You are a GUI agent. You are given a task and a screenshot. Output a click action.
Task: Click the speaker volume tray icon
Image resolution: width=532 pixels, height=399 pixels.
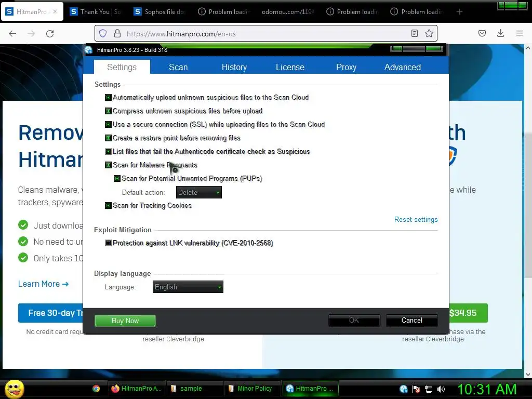[x=441, y=389]
